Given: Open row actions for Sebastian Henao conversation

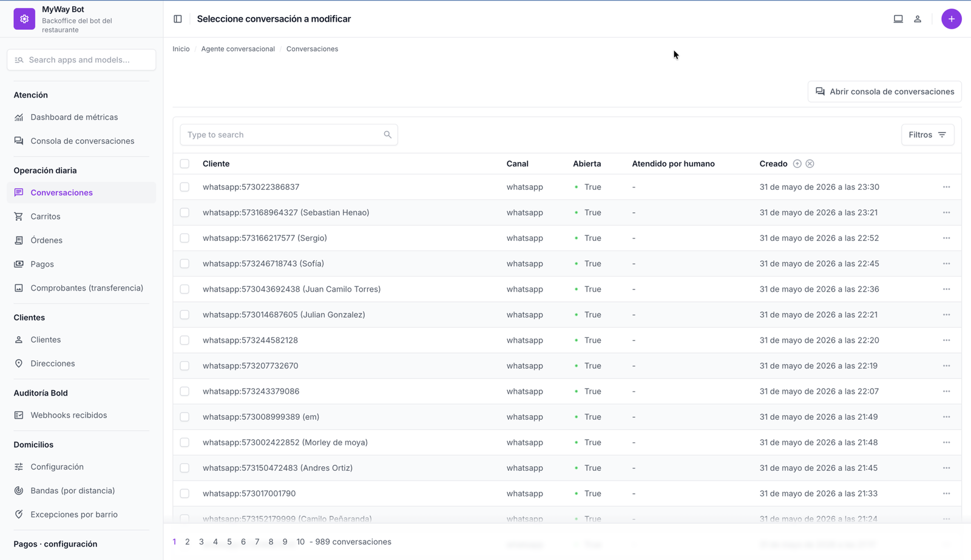Looking at the screenshot, I should click(946, 212).
